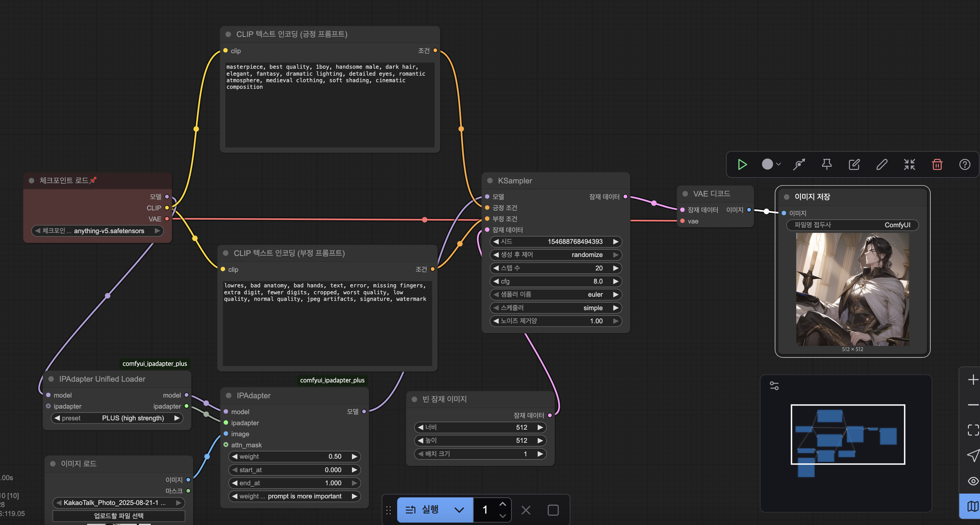Open the 샘플러 이름 euler combo box

[x=556, y=294]
